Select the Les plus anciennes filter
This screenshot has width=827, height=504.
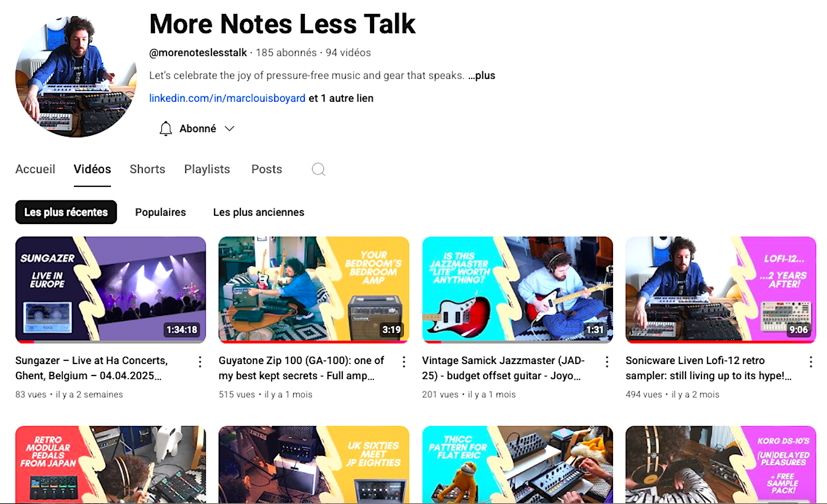point(258,212)
